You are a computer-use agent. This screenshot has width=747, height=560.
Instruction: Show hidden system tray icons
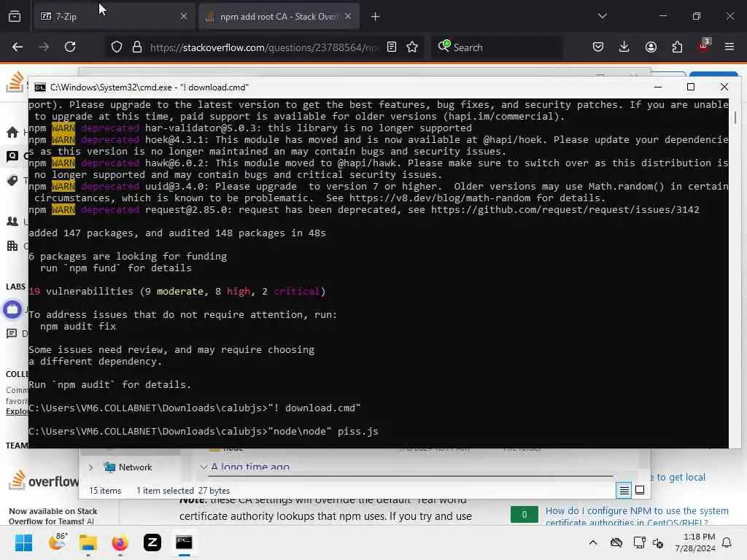click(593, 542)
